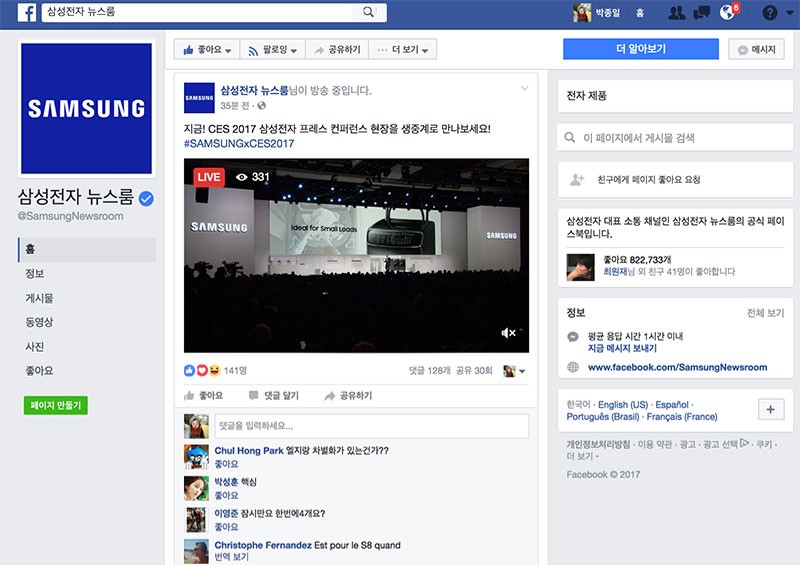The image size is (800, 565).
Task: Click the 홈 link in top bar
Action: [x=640, y=13]
